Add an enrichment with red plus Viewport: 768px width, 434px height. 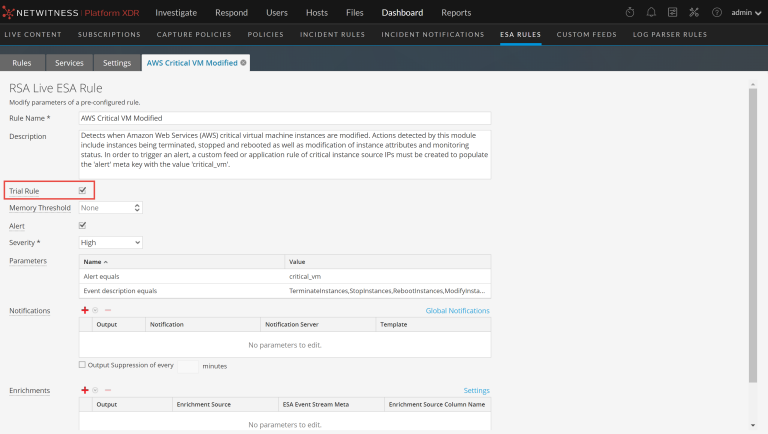pyautogui.click(x=84, y=390)
